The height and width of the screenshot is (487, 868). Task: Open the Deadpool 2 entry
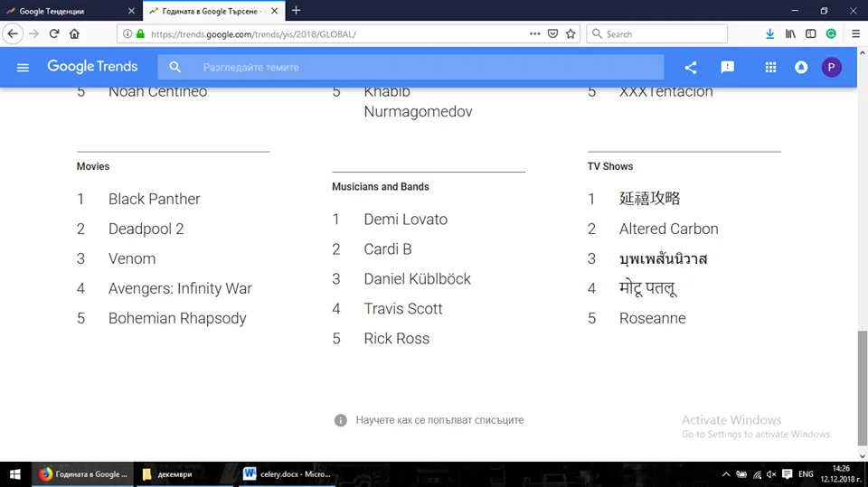coord(146,229)
